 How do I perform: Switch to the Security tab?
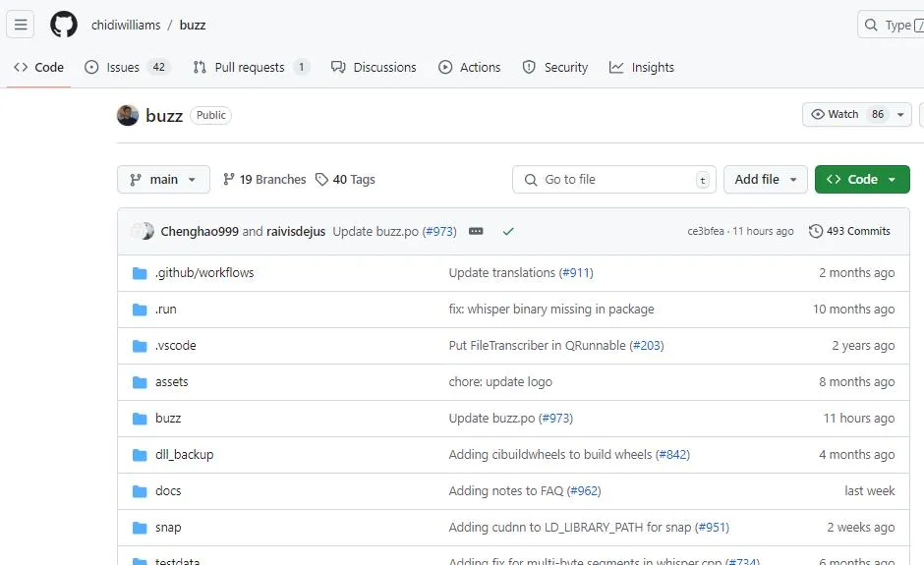555,67
